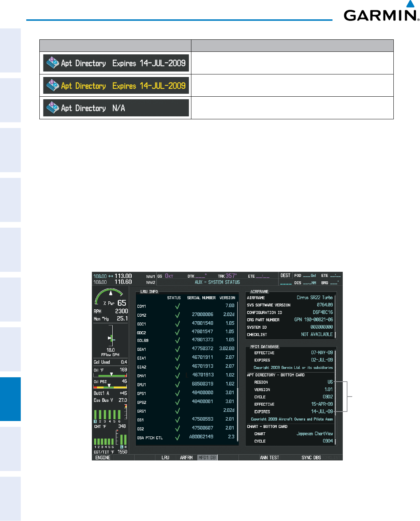Click the GDC1 status checkmark

click(x=177, y=324)
